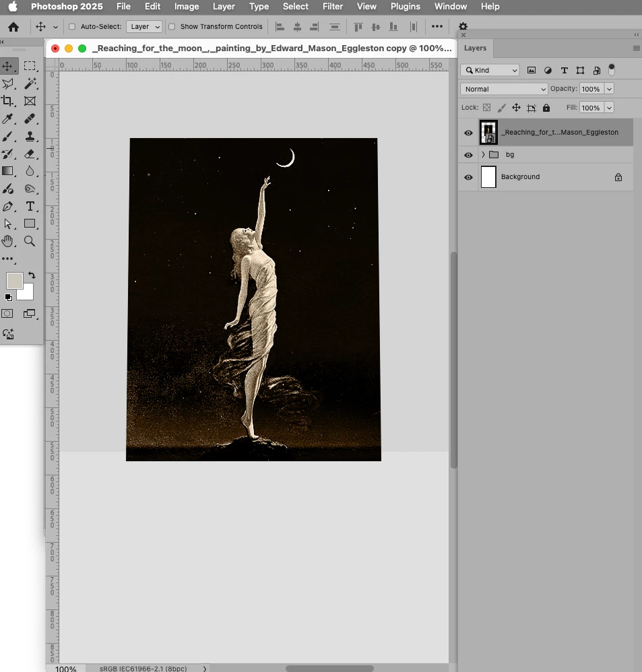Toggle filter for type layers

(x=564, y=70)
